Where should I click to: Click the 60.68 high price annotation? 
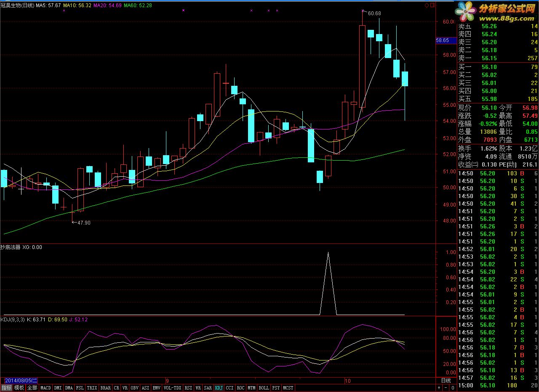click(x=374, y=13)
